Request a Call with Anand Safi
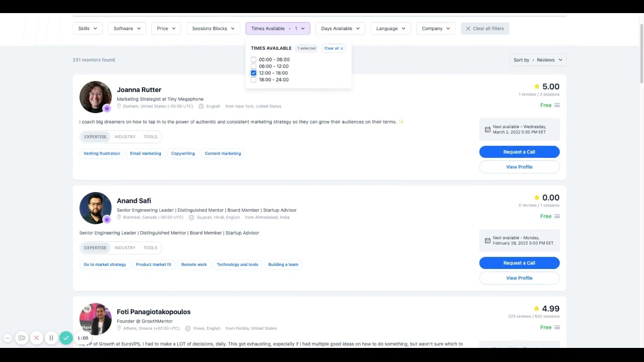Screen dimensions: 644x362 tap(519, 263)
